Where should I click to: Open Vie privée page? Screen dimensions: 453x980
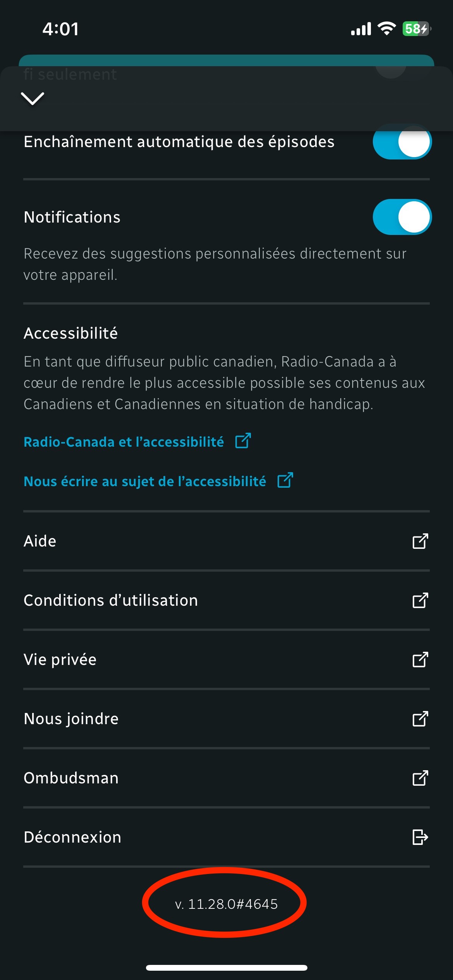226,660
